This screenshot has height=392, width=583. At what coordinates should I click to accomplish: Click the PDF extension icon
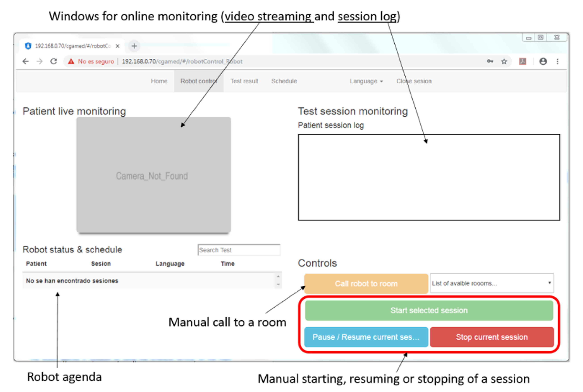click(522, 62)
